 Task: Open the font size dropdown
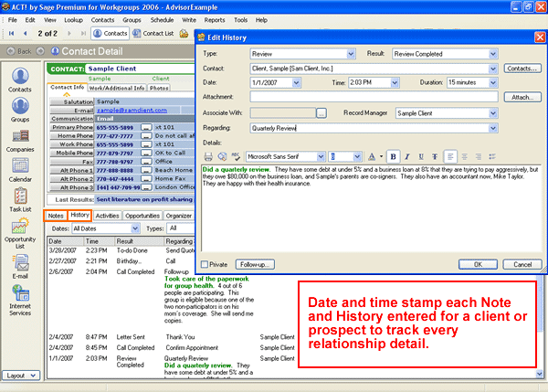[356, 156]
